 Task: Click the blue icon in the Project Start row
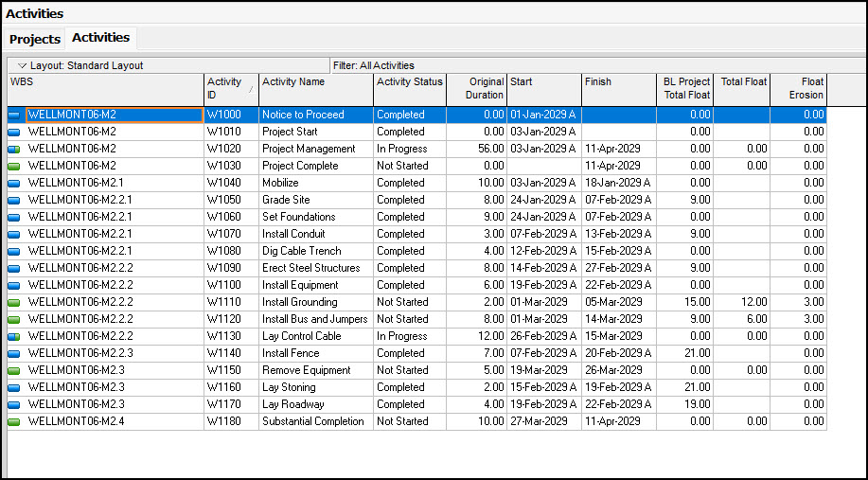tap(14, 133)
